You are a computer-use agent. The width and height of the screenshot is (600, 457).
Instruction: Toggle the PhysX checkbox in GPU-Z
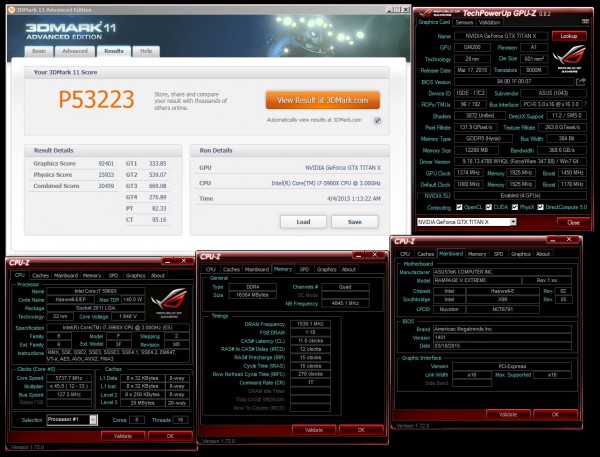[515, 207]
